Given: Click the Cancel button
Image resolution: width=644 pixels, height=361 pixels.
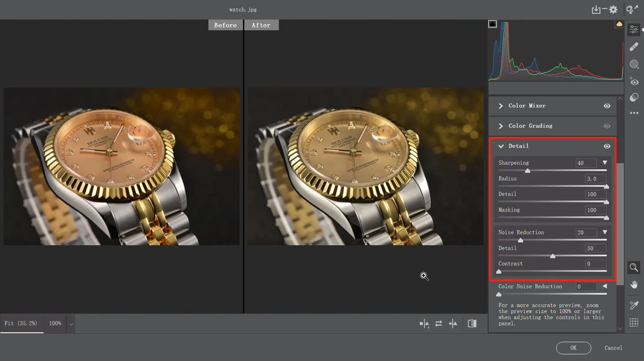Looking at the screenshot, I should [613, 348].
